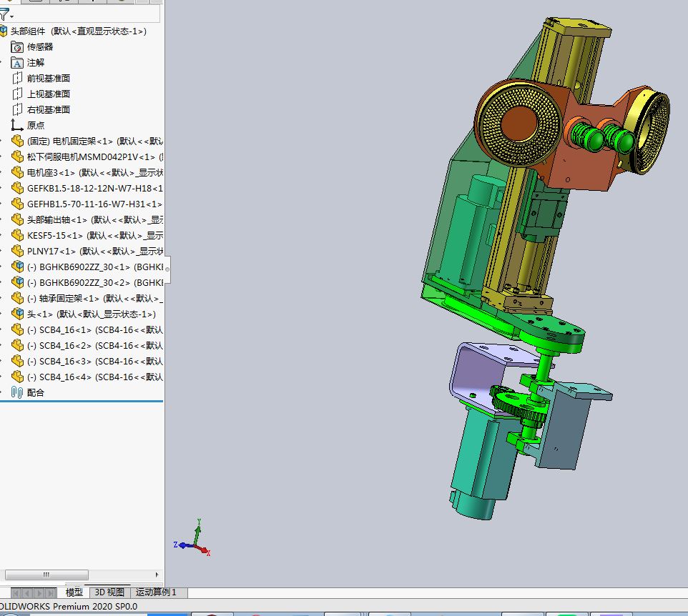This screenshot has height=616, width=688.
Task: Click the red X axis of the triad
Action: [x=203, y=550]
